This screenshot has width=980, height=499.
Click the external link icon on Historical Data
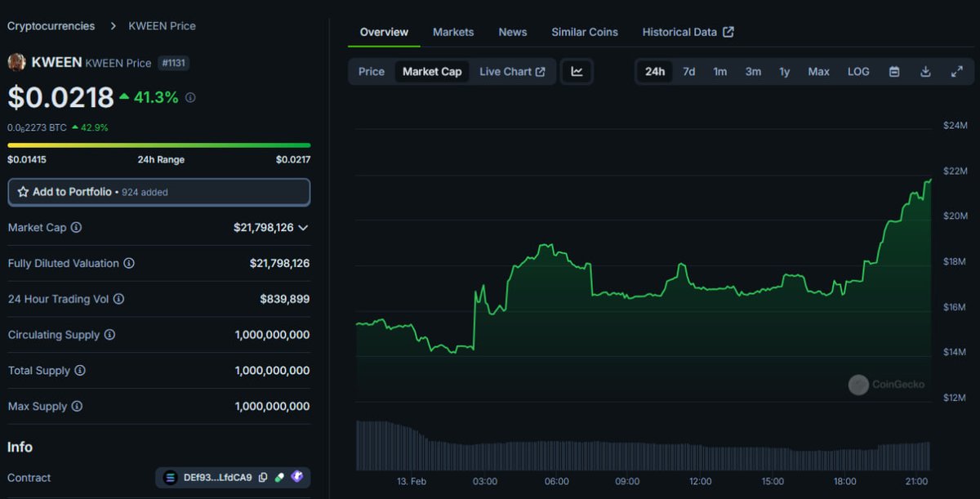click(x=728, y=32)
